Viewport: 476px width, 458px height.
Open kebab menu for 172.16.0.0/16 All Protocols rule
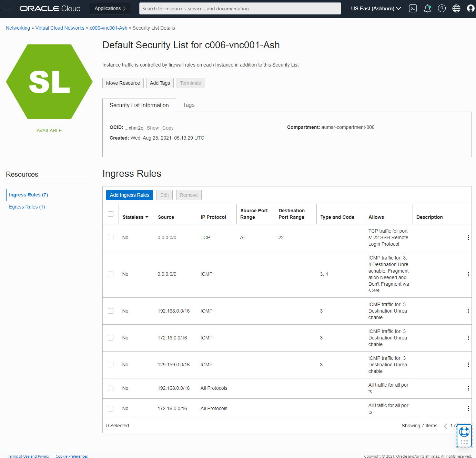pyautogui.click(x=468, y=408)
